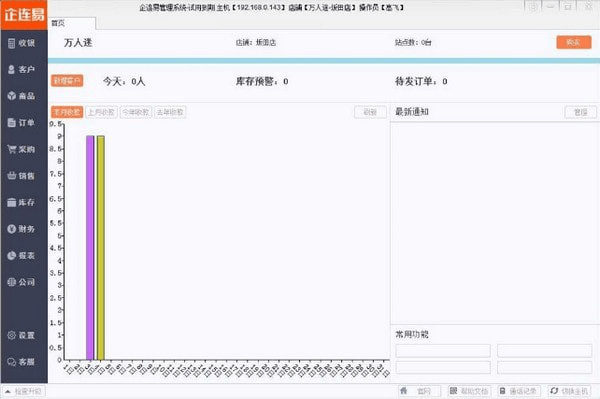Click the yellow bar in the chart
This screenshot has height=399, width=600.
tap(101, 248)
